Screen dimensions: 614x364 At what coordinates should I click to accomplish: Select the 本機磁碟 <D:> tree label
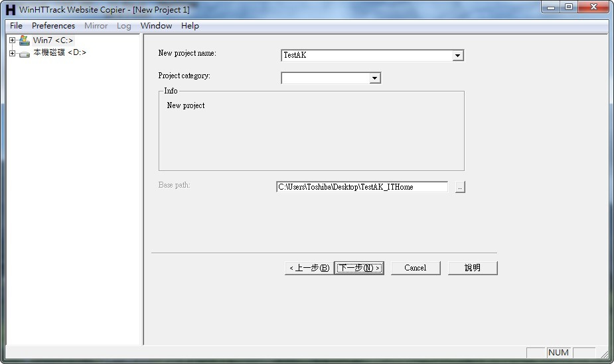pyautogui.click(x=60, y=52)
